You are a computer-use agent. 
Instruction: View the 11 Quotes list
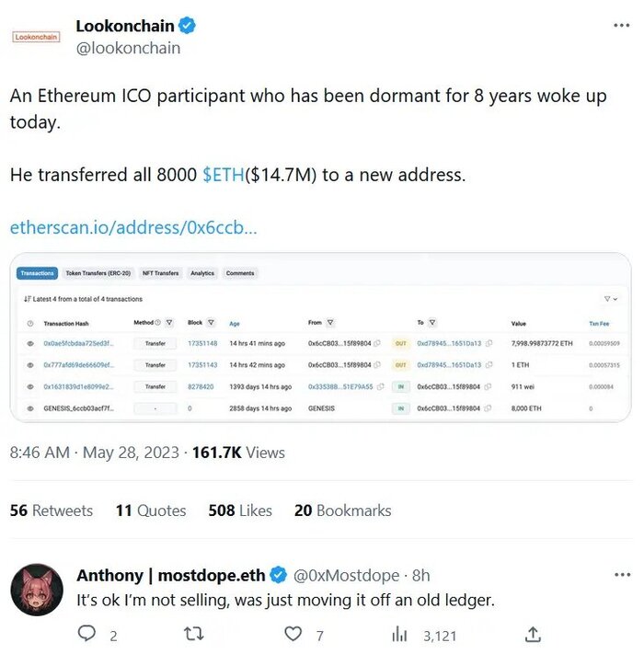[x=151, y=511]
